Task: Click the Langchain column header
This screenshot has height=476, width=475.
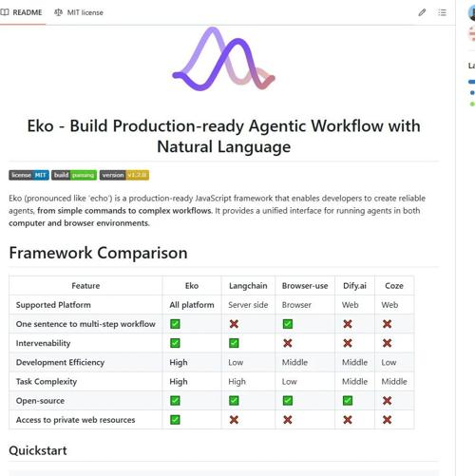Action: pos(248,286)
